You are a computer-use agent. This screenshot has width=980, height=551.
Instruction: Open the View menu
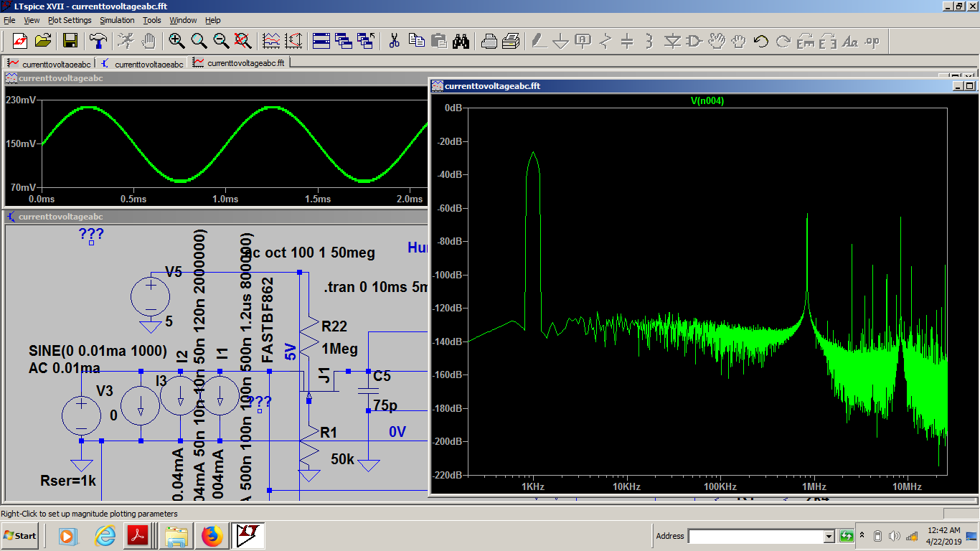pos(32,20)
